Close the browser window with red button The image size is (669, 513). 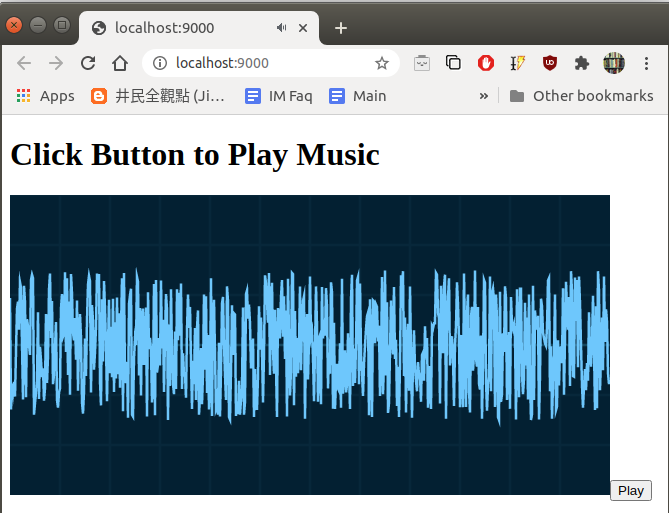click(x=14, y=25)
